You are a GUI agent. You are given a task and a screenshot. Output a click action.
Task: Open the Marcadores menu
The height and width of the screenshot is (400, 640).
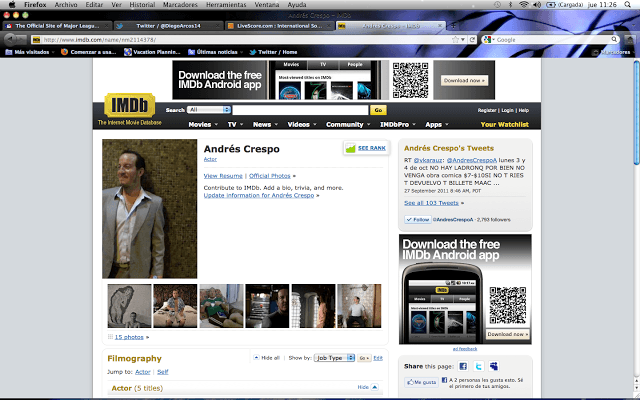[180, 4]
